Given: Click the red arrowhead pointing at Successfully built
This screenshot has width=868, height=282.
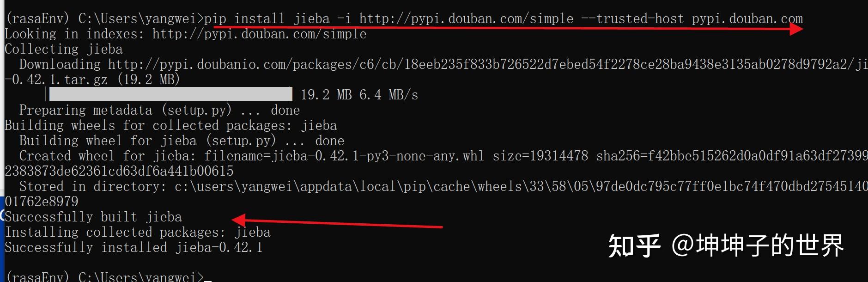Looking at the screenshot, I should [x=238, y=219].
